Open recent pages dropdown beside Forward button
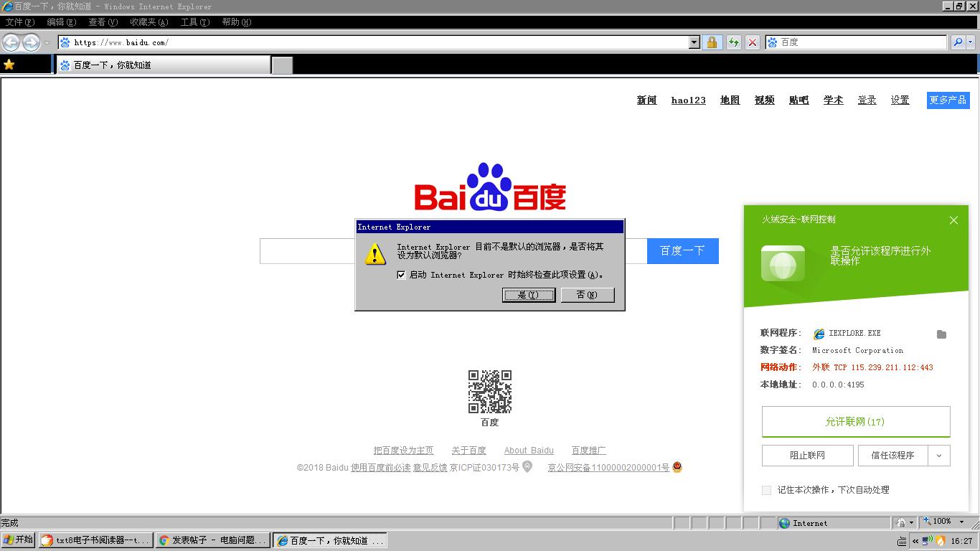This screenshot has width=980, height=551. click(47, 42)
